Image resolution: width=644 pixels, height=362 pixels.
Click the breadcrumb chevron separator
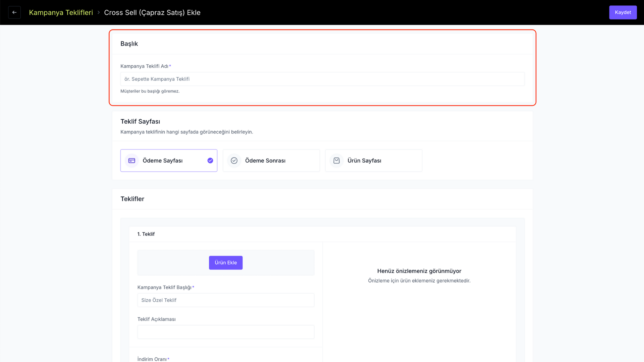[99, 12]
